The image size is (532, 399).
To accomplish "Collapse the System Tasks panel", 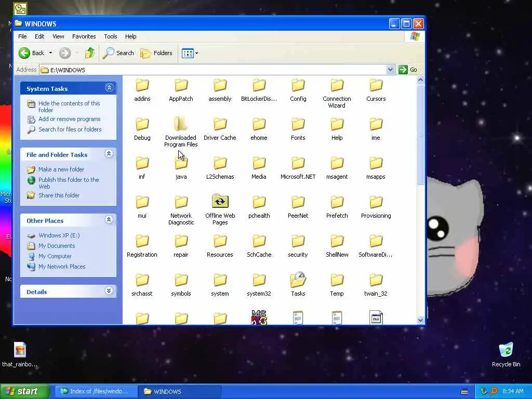I will point(109,88).
